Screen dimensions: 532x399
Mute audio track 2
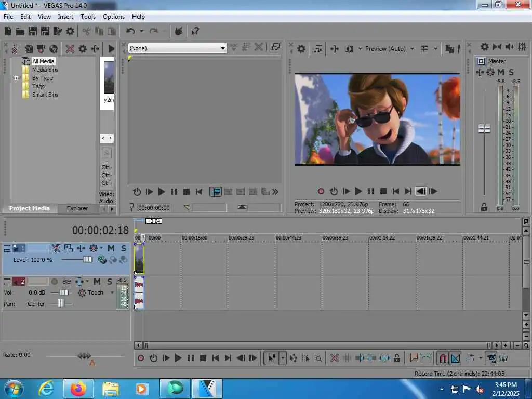pos(97,282)
